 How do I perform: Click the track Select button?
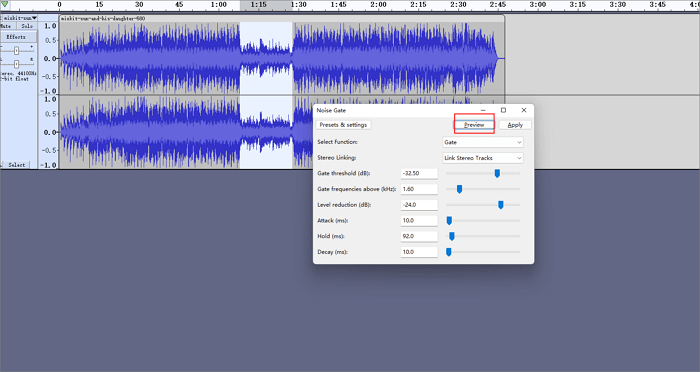(17, 165)
